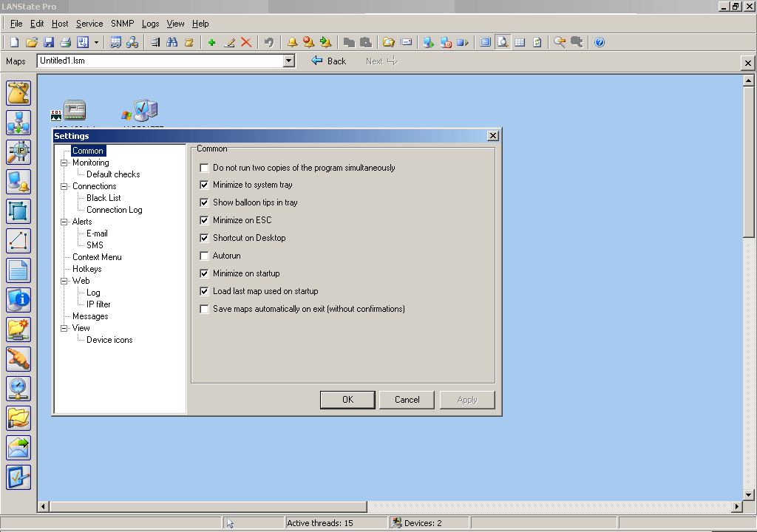Click the blue Help question mark icon
757x532 pixels.
point(599,42)
